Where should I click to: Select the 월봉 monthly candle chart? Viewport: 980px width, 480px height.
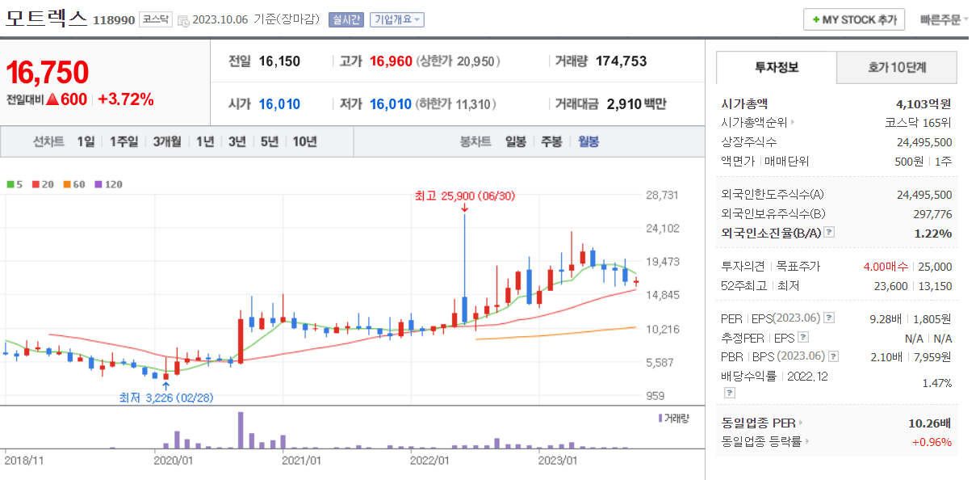coord(588,141)
